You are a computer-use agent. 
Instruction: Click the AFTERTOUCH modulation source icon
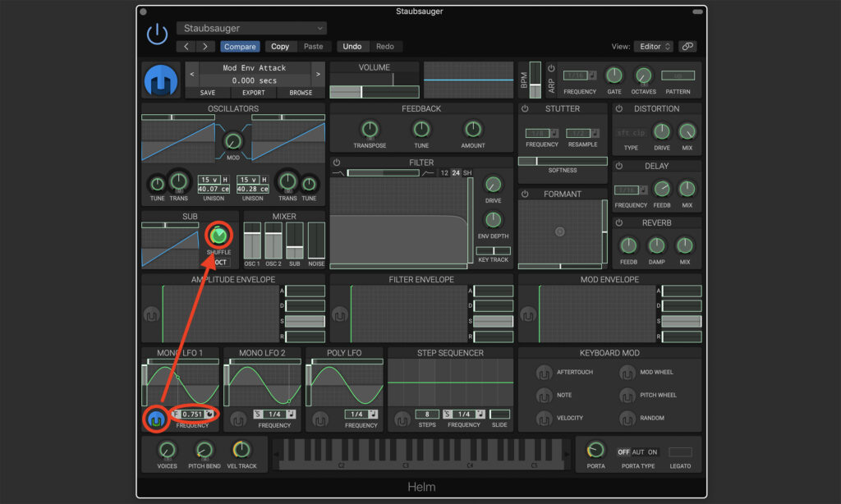tap(544, 372)
